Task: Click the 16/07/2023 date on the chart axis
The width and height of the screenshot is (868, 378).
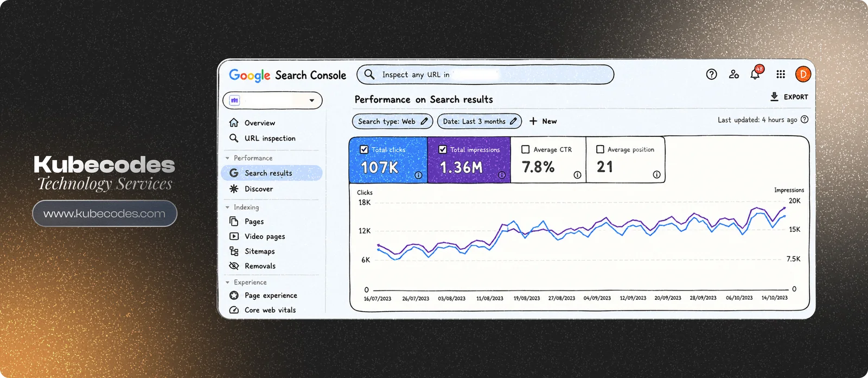Action: (x=378, y=299)
